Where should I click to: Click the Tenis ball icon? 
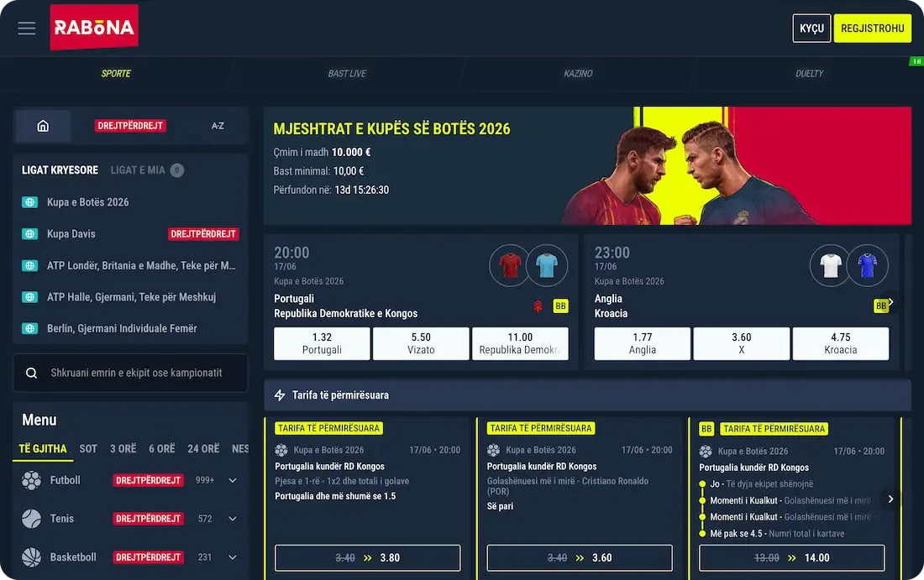(32, 519)
